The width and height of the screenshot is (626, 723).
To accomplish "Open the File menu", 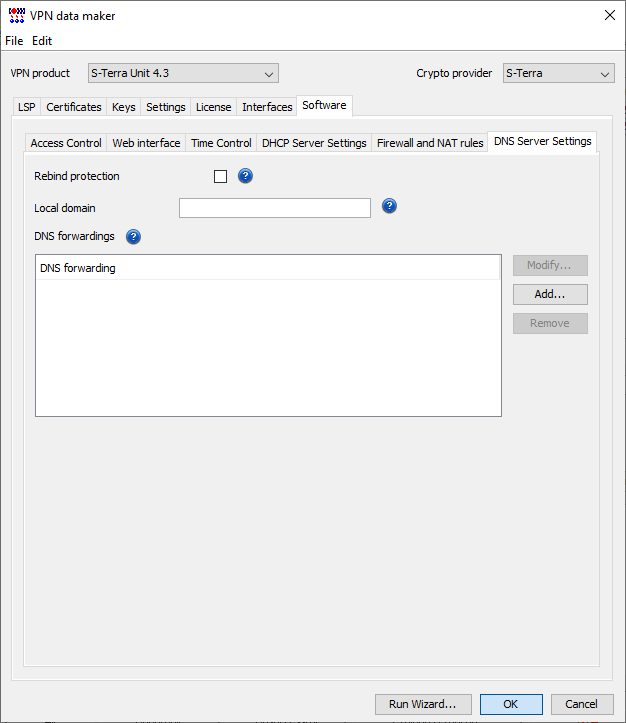I will pyautogui.click(x=14, y=41).
